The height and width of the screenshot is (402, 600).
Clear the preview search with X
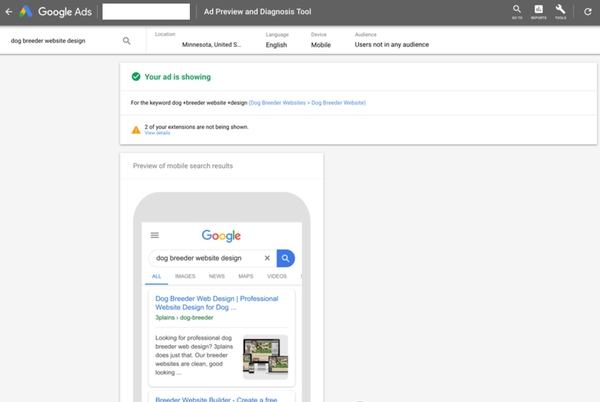tap(267, 258)
